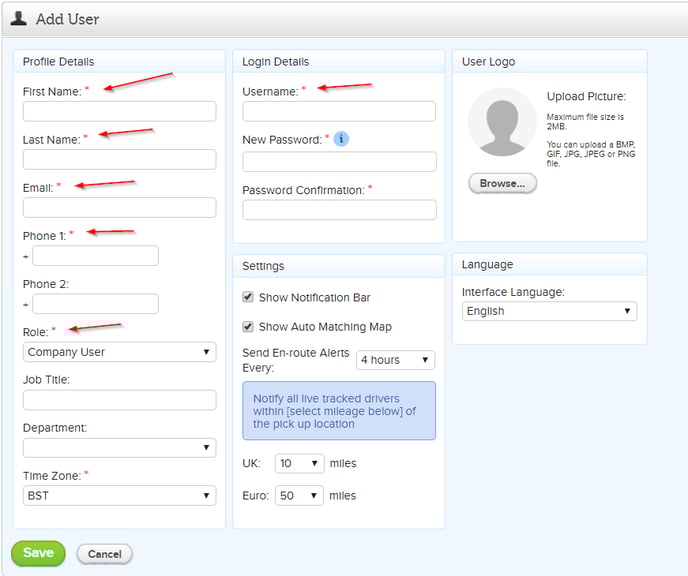Toggle Show Auto Matching Map checkbox
688x576 pixels.
pyautogui.click(x=248, y=326)
